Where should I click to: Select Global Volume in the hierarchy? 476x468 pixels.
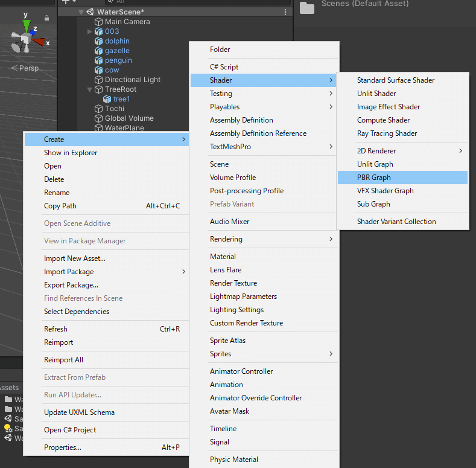129,118
